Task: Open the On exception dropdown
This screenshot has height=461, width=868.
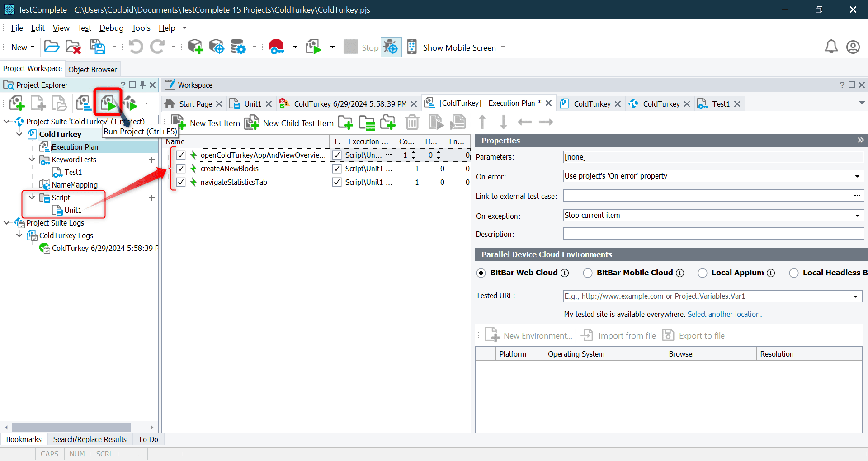Action: click(857, 216)
